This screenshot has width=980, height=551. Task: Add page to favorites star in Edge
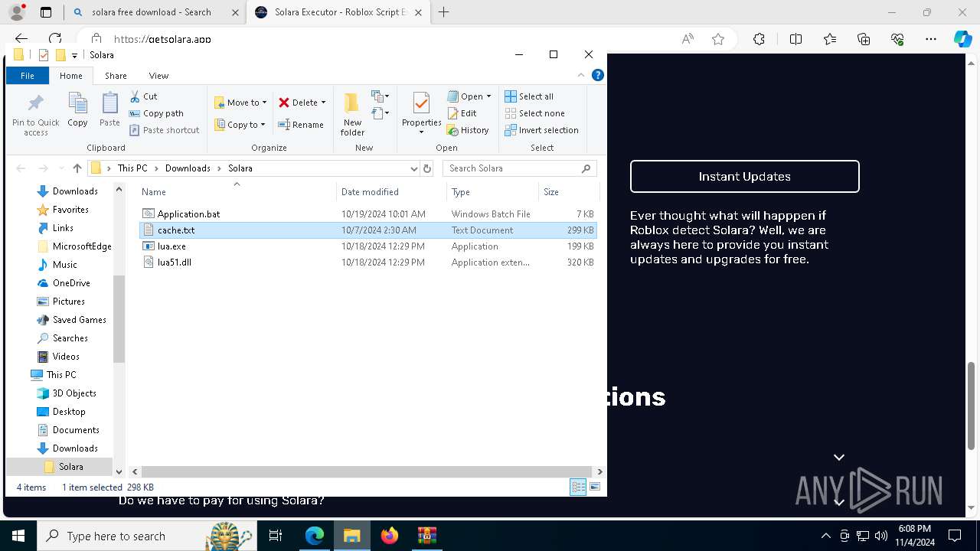(x=718, y=39)
